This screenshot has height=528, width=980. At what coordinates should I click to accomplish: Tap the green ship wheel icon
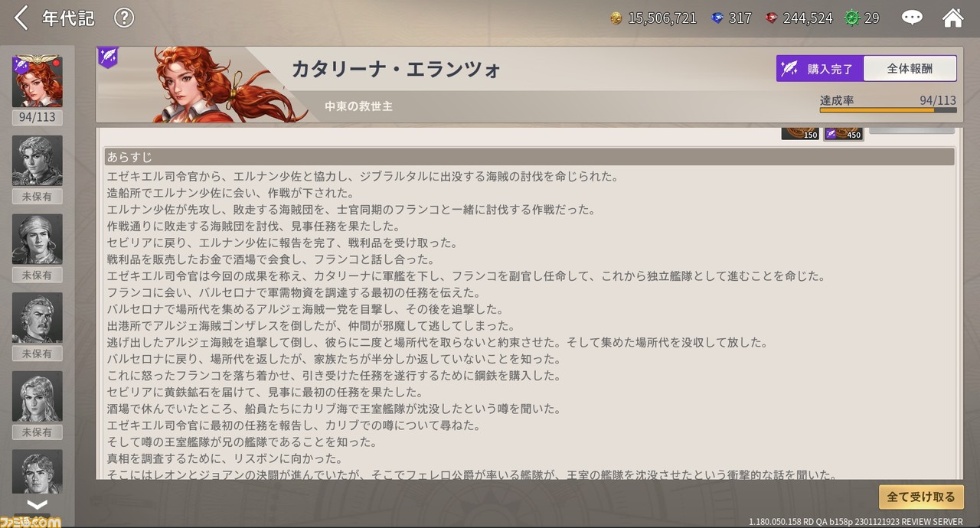pyautogui.click(x=852, y=18)
